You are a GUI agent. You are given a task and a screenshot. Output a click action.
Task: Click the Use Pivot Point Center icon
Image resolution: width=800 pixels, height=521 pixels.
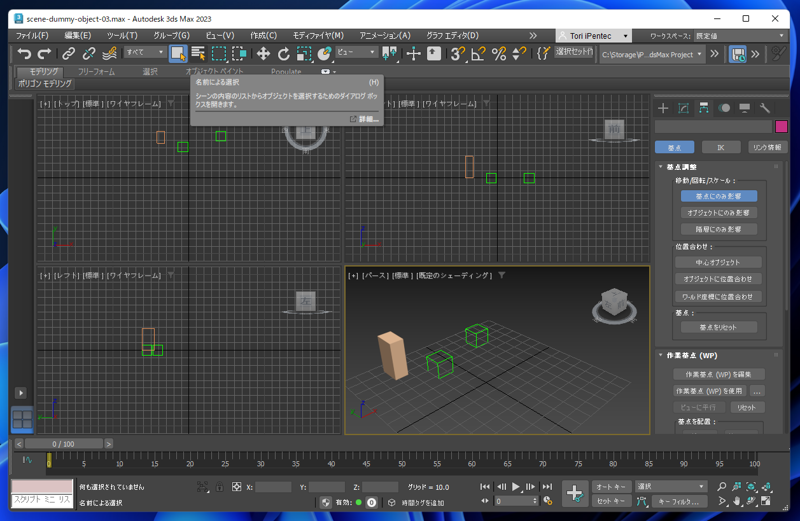coord(389,54)
